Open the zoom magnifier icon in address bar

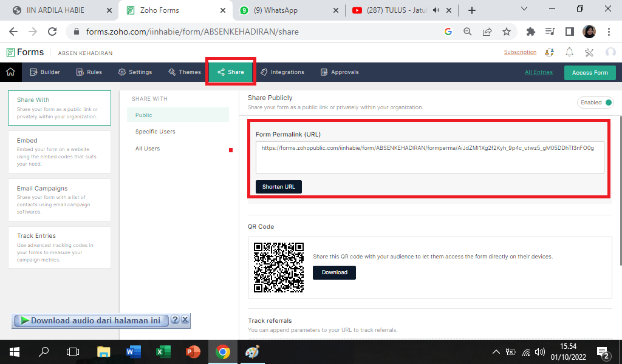[x=468, y=32]
